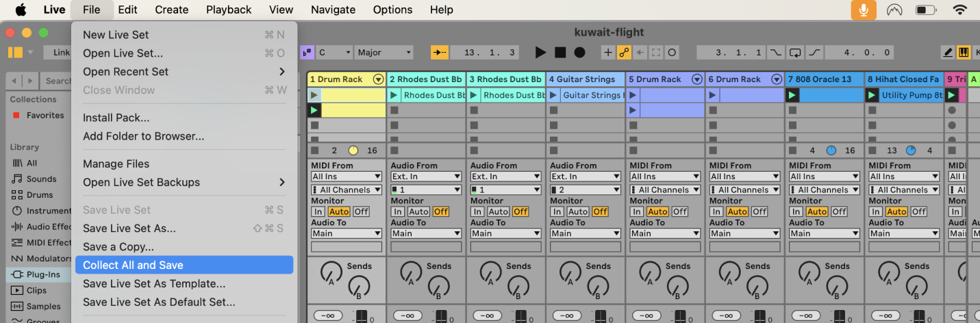
Task: Click Send B knob on 1 Drum Rack
Action: [357, 286]
